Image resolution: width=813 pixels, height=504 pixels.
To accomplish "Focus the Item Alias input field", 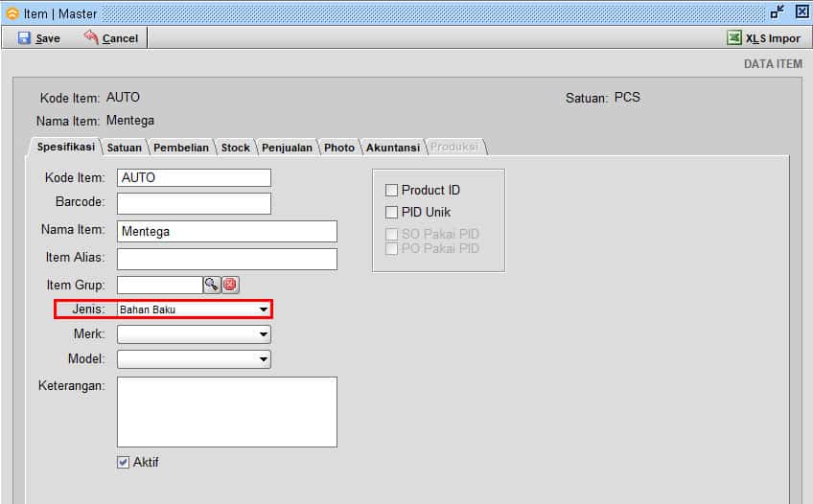I will click(227, 259).
